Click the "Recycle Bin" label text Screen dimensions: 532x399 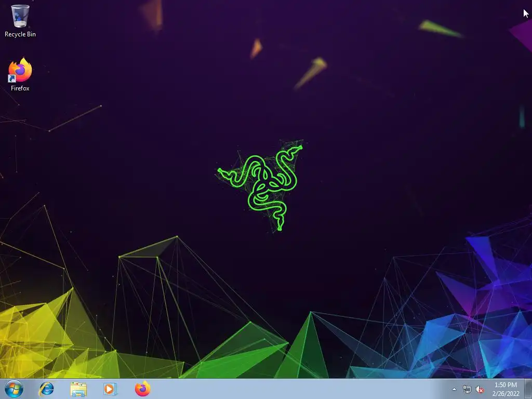[x=20, y=34]
